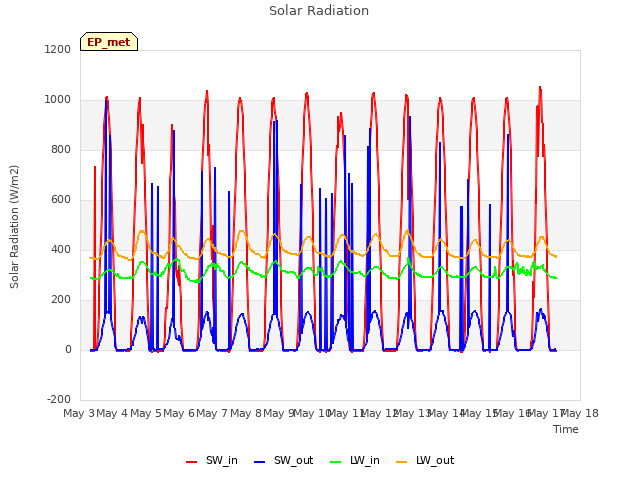Click the Time x-axis label

[x=566, y=429]
